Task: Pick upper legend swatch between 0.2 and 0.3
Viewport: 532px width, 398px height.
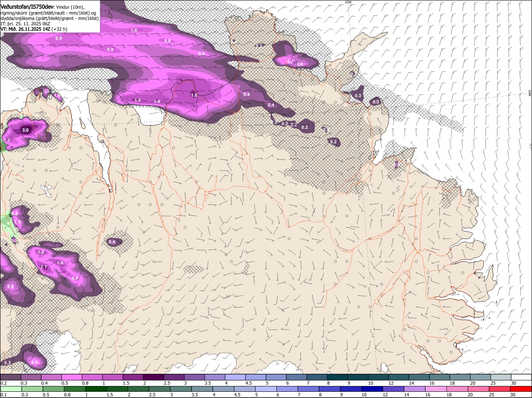Action: (x=10, y=377)
